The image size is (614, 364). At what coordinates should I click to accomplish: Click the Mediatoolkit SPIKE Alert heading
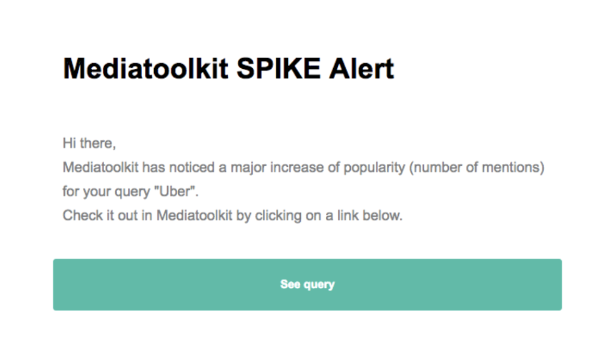coord(228,69)
